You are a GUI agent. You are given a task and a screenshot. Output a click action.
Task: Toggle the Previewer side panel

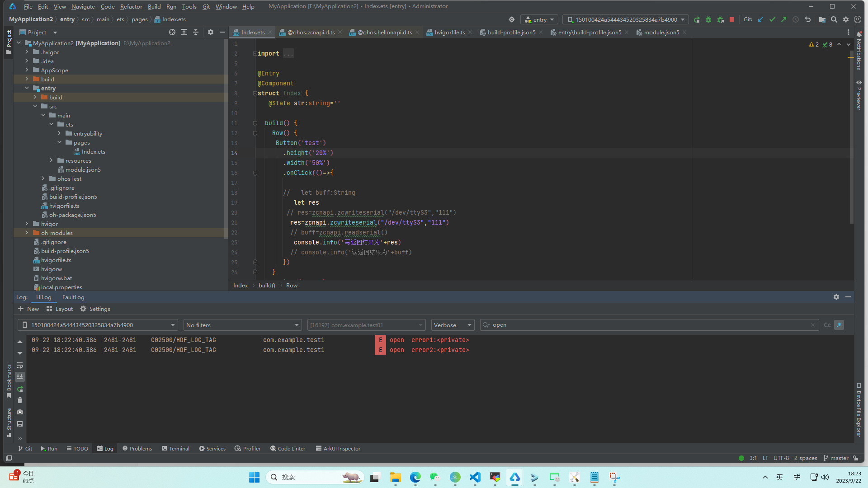[x=859, y=95]
